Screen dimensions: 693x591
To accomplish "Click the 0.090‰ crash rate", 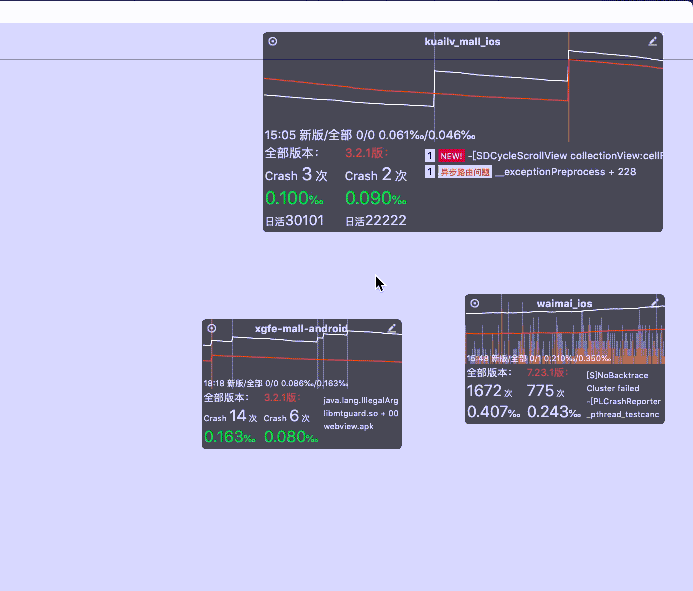I will pyautogui.click(x=376, y=198).
